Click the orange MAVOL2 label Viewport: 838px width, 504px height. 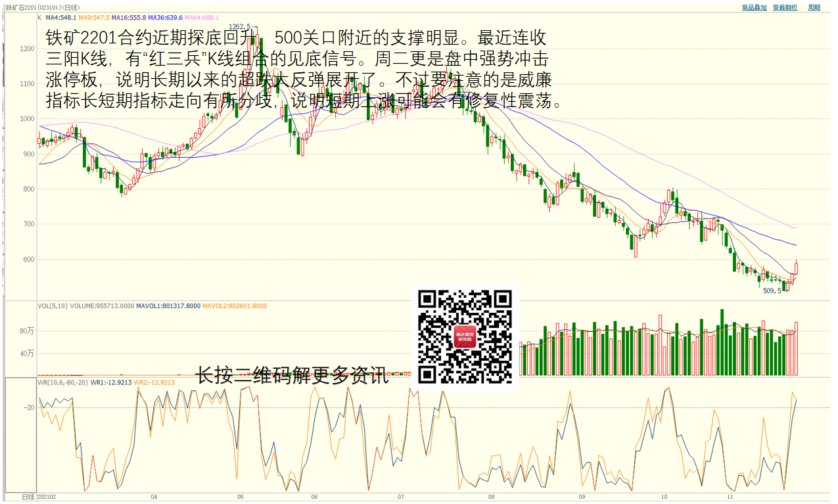click(x=235, y=306)
